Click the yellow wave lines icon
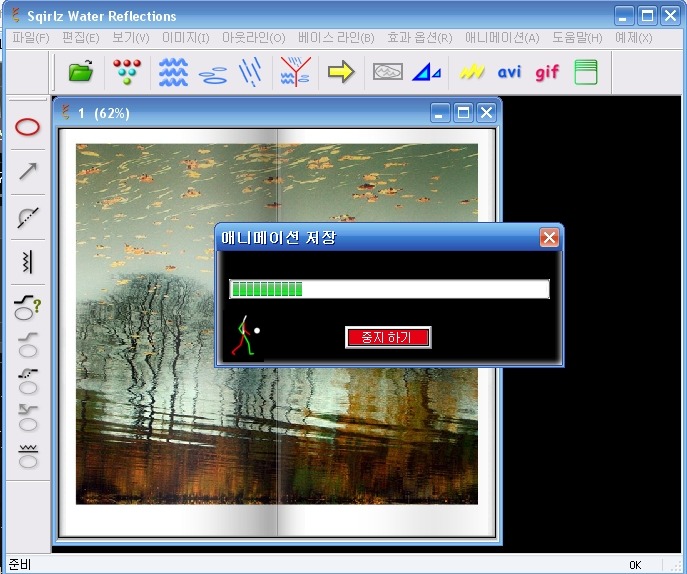687x574 pixels. 472,72
